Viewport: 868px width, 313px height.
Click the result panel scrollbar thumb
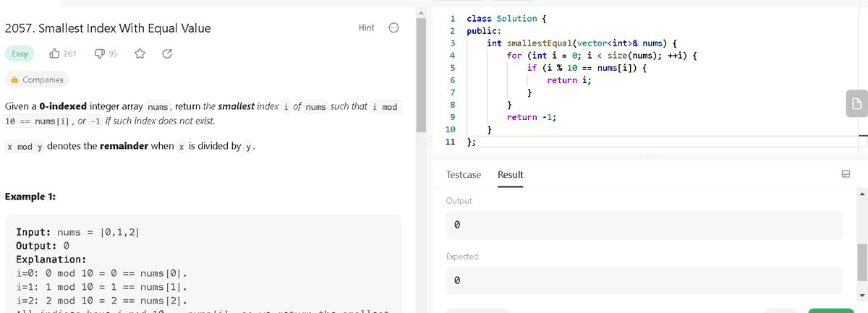point(862,262)
